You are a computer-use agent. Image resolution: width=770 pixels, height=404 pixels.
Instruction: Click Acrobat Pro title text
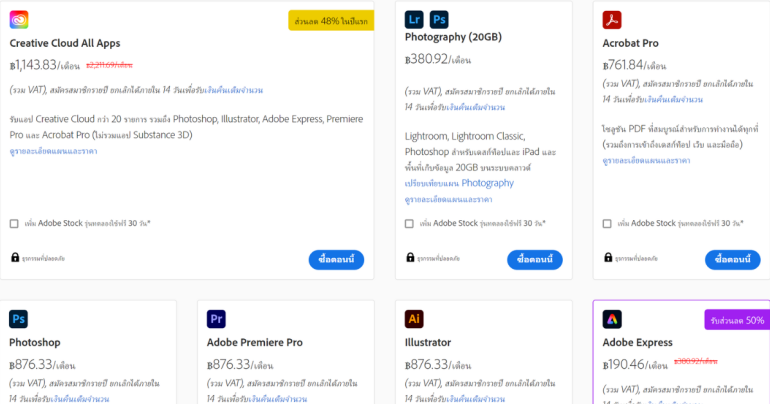pyautogui.click(x=631, y=43)
